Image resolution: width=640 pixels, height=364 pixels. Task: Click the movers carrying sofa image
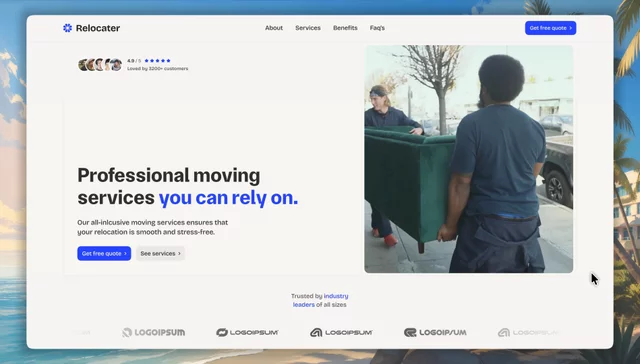[469, 159]
